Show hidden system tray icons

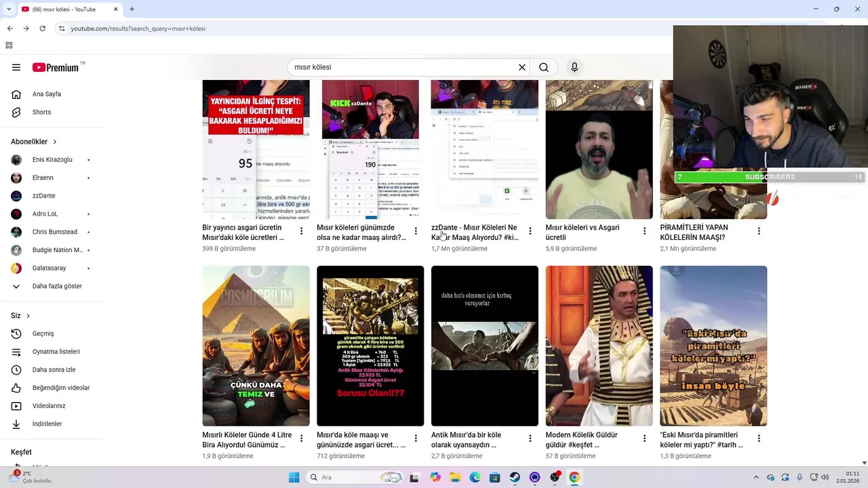pos(756,477)
